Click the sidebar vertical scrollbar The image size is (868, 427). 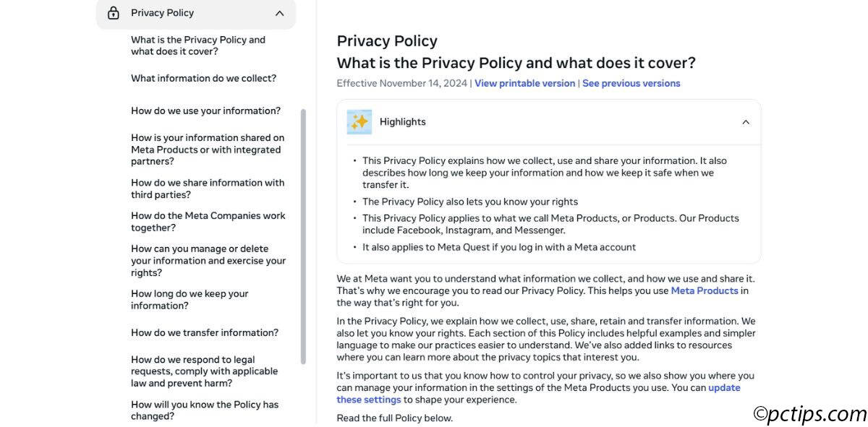point(303,236)
